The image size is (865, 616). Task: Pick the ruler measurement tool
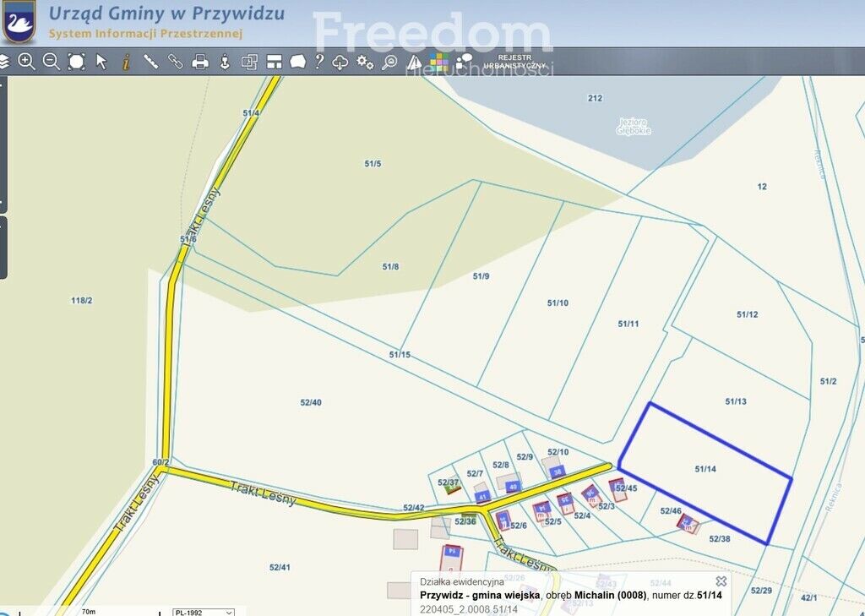(x=150, y=62)
